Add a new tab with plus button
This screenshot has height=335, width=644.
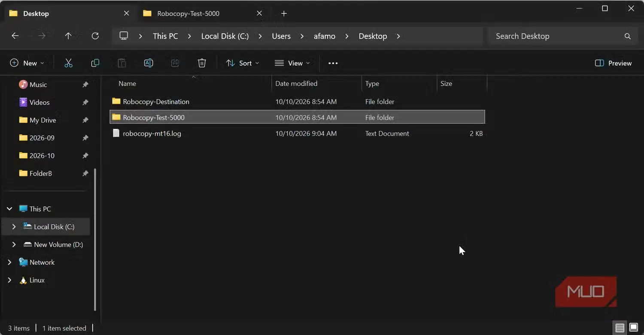(x=284, y=13)
